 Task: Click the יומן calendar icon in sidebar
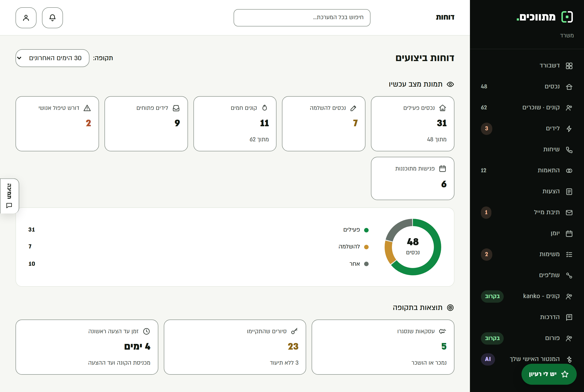point(569,234)
